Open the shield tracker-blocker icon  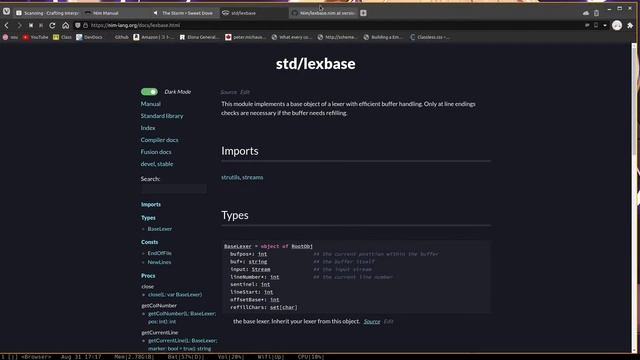click(x=78, y=25)
